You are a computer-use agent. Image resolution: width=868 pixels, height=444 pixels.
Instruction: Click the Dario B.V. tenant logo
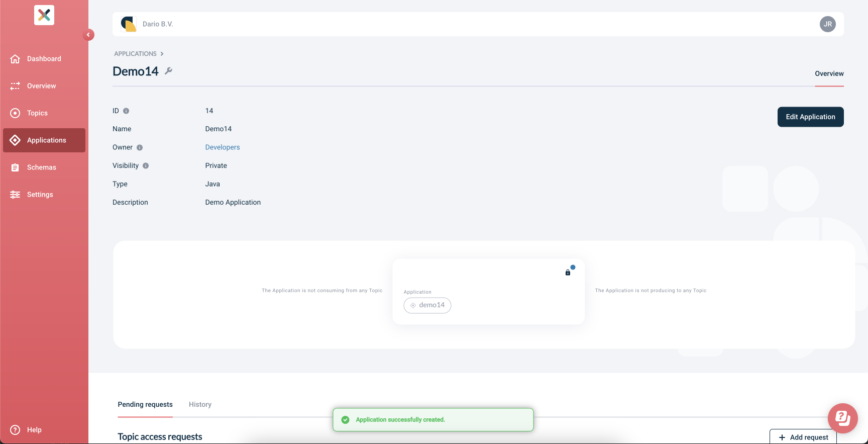click(x=129, y=24)
